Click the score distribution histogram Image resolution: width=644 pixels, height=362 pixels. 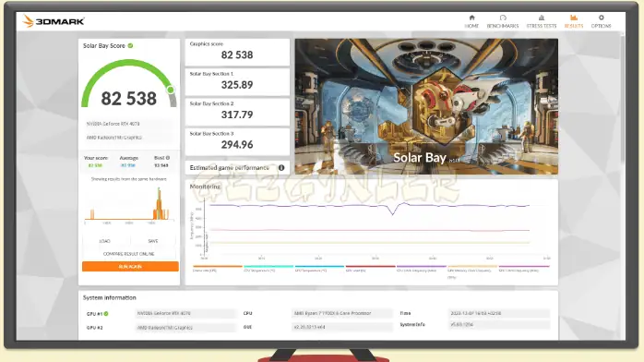pyautogui.click(x=129, y=205)
